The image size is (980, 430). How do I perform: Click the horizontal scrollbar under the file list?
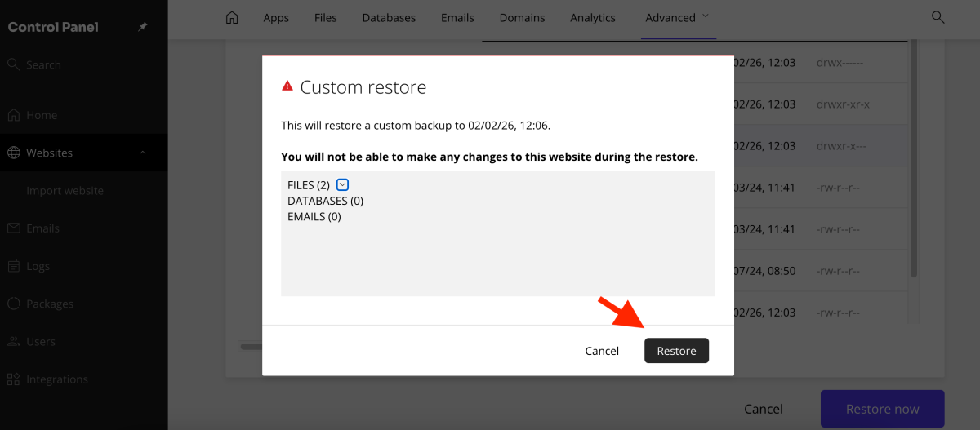coord(251,346)
